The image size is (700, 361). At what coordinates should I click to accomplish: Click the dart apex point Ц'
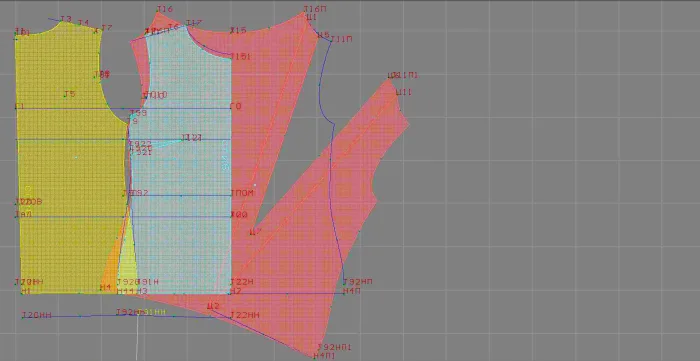(x=255, y=232)
